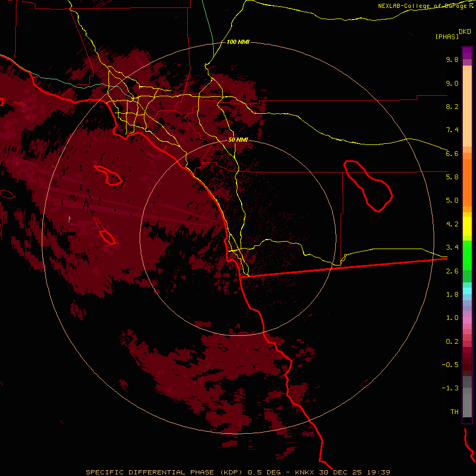The height and width of the screenshot is (476, 476).
Task: Click the 6.6 legend value
Action: [452, 153]
